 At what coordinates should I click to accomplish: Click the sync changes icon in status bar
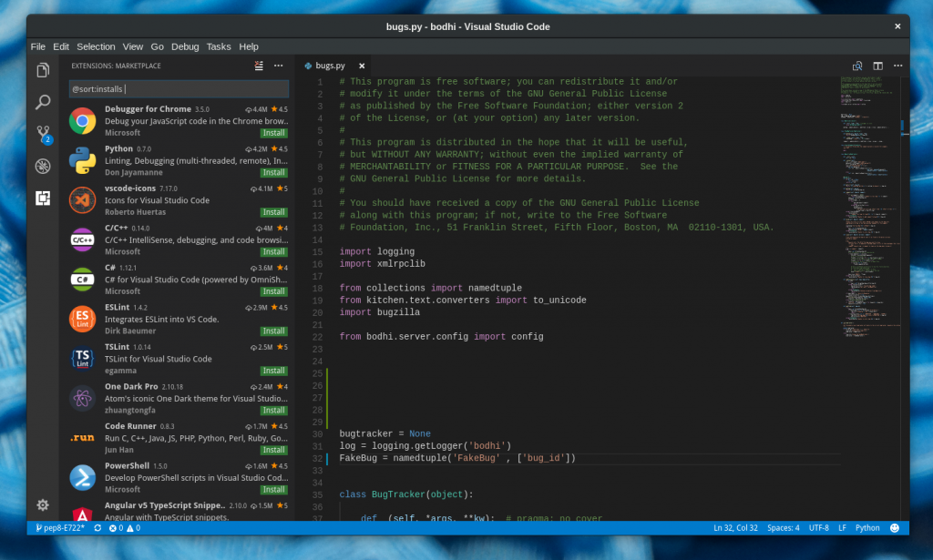pyautogui.click(x=97, y=528)
